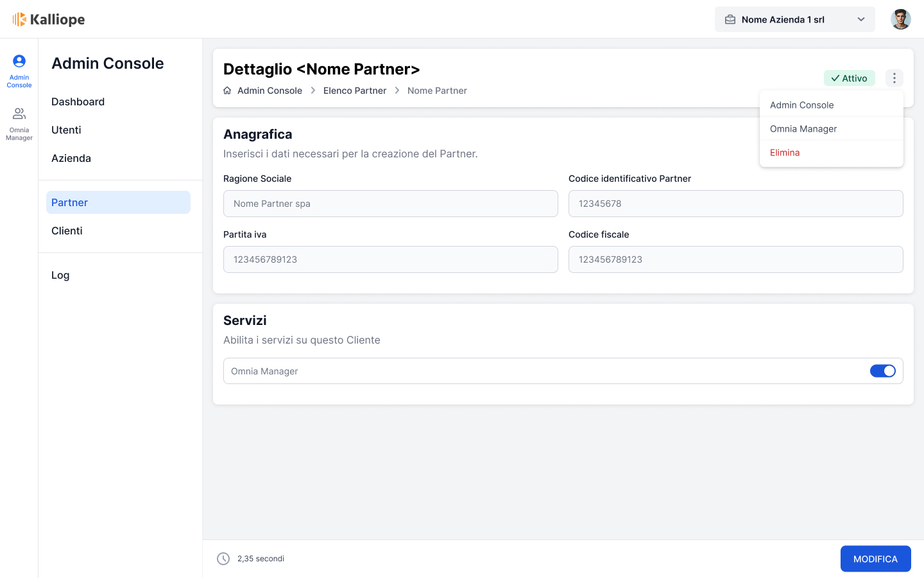This screenshot has height=578, width=924.
Task: Open Omnia Manager from the icon rail
Action: (x=19, y=123)
